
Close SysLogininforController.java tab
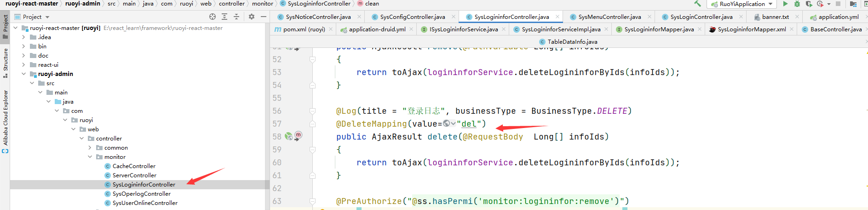coord(558,17)
